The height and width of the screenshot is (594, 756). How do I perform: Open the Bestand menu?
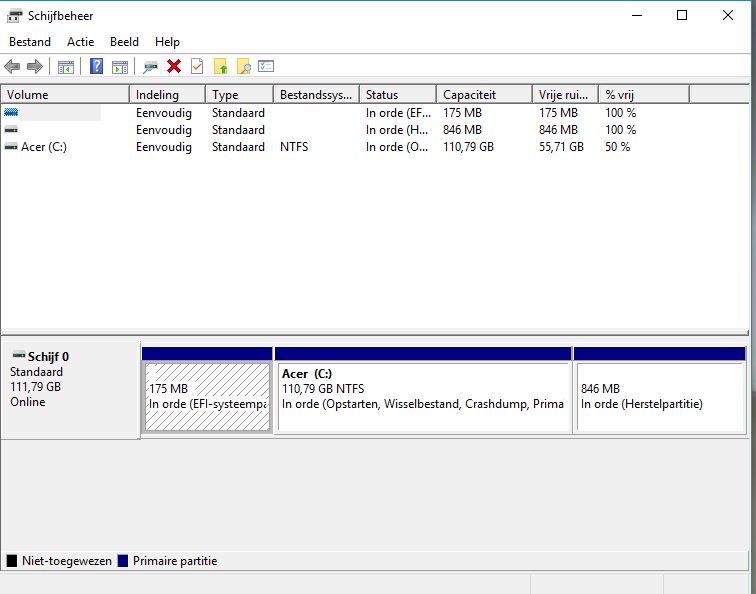30,42
